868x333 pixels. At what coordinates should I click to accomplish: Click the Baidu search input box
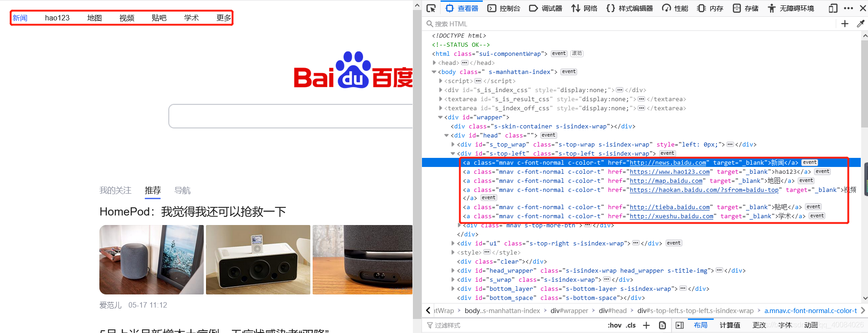coord(290,116)
